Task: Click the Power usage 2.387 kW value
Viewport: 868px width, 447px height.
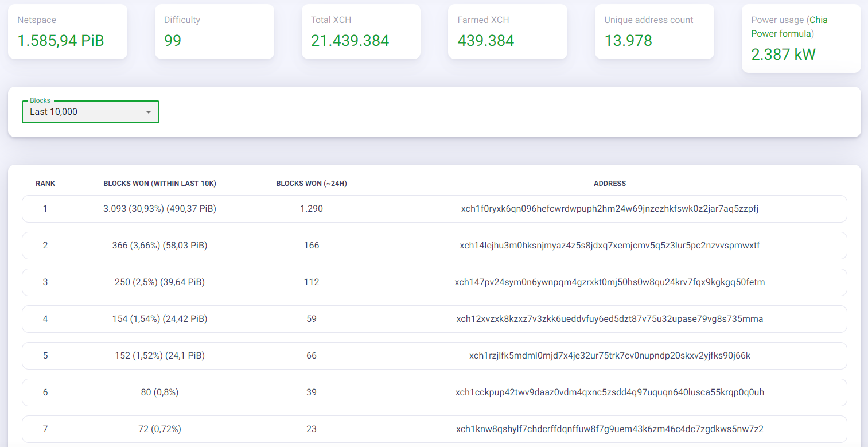Action: pyautogui.click(x=783, y=55)
